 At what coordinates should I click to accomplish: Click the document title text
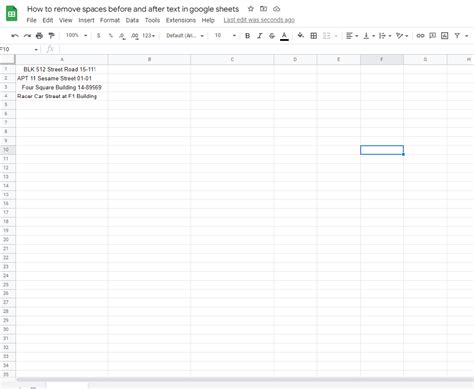click(133, 9)
